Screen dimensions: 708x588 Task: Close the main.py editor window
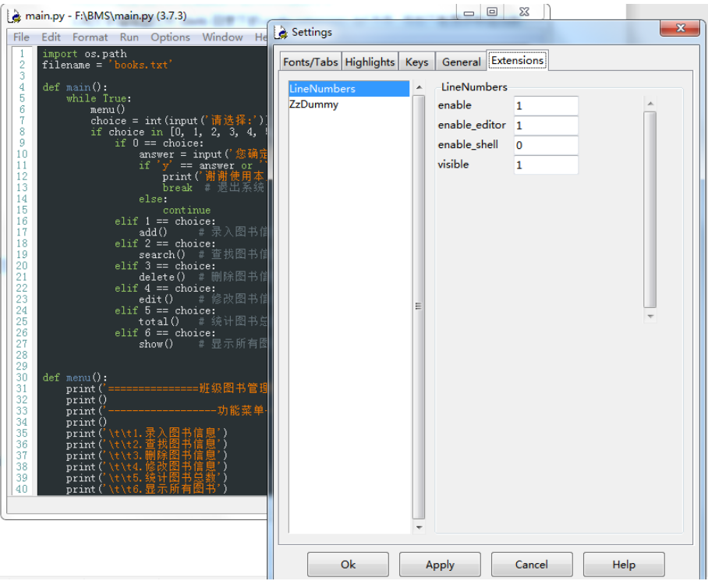pos(524,12)
